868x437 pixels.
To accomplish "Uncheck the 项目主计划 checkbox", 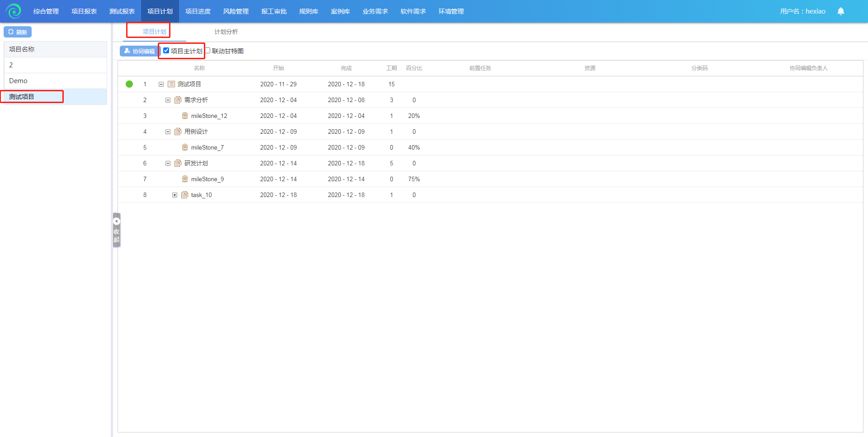I will tap(166, 51).
